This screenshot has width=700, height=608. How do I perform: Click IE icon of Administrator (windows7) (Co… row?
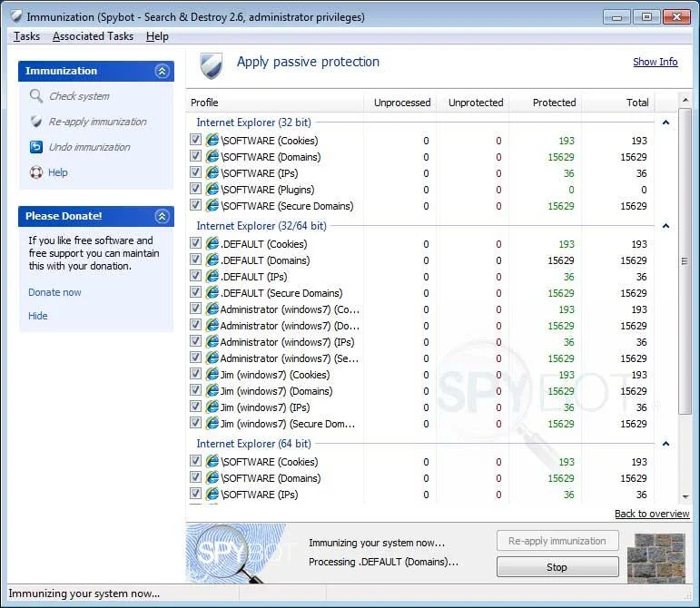[x=212, y=309]
